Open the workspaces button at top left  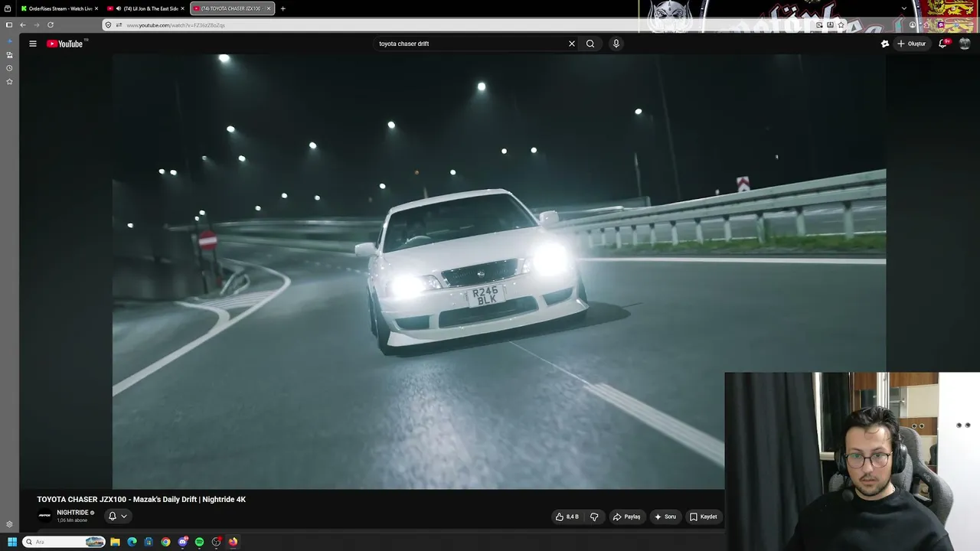coord(8,8)
